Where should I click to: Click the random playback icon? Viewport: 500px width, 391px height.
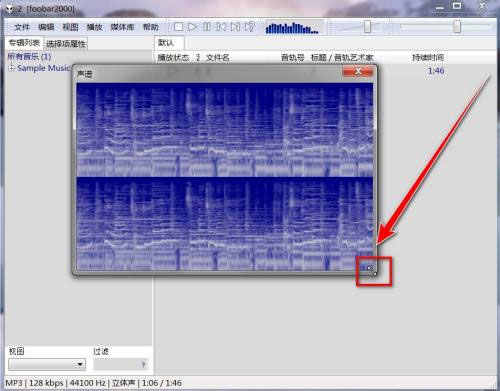tap(250, 27)
